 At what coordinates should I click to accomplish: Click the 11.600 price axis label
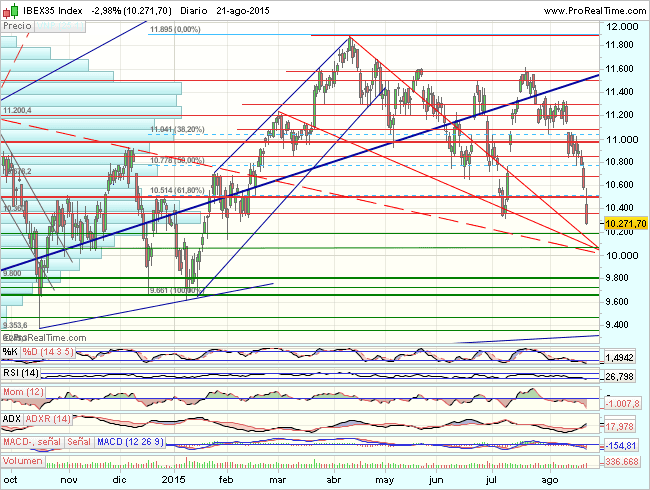(x=620, y=68)
